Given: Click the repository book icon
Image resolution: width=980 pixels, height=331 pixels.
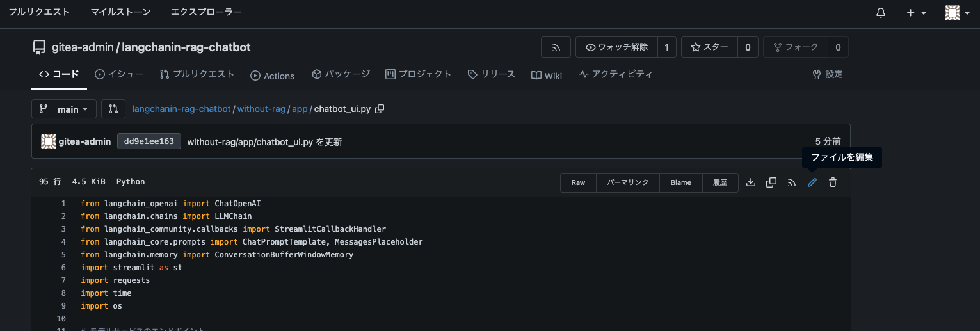Looking at the screenshot, I should [x=39, y=47].
